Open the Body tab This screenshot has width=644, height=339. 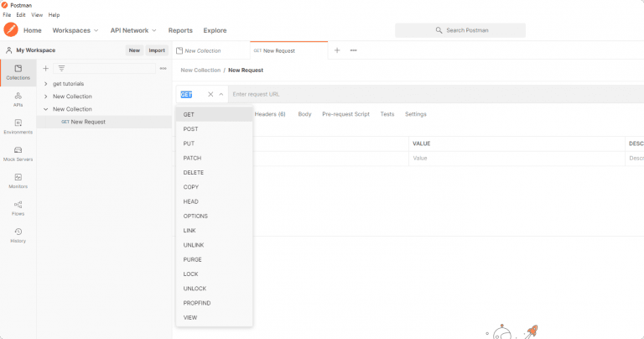304,114
